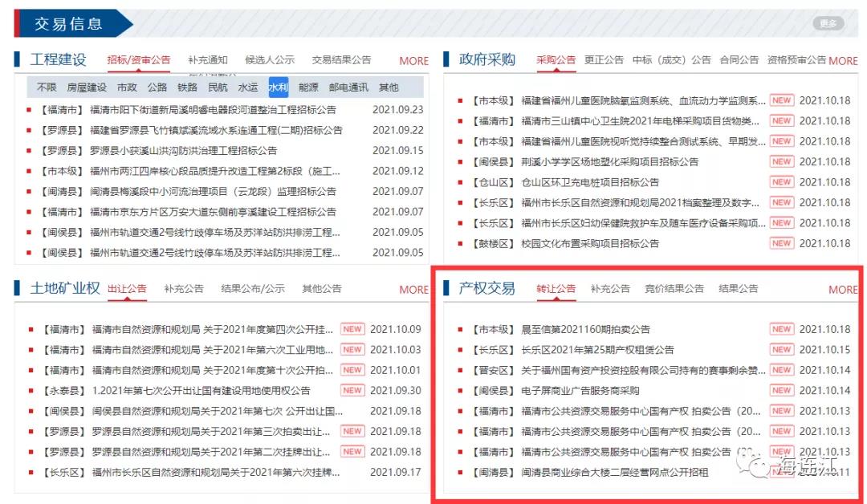
Task: Open 福州儿童医院脑氧监测系统 procurement notice
Action: tap(644, 101)
